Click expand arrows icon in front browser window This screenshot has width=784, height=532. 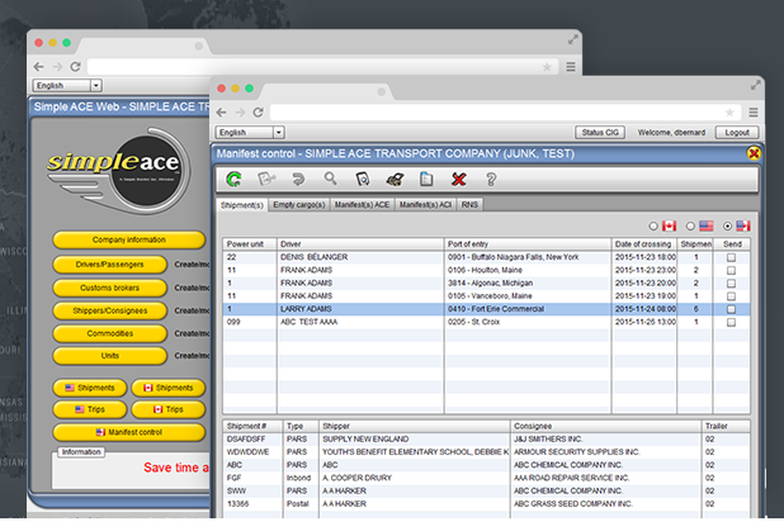(756, 85)
